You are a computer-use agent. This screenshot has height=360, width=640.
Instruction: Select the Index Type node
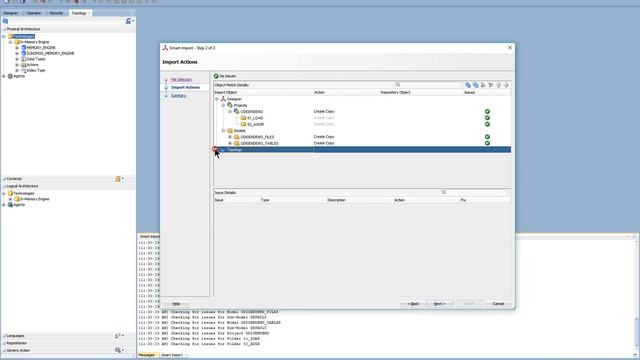[36, 71]
